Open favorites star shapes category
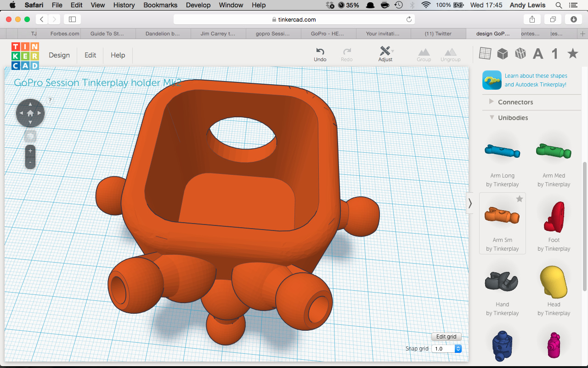 [572, 54]
